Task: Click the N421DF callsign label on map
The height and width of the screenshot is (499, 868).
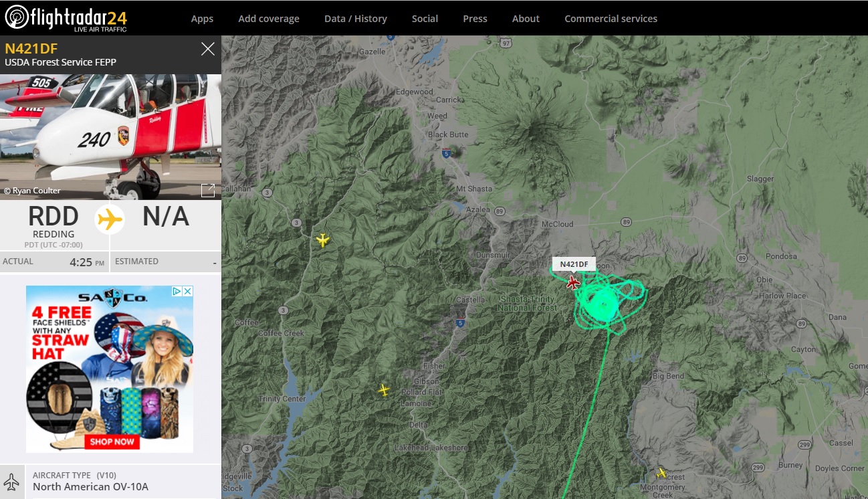Action: tap(574, 264)
